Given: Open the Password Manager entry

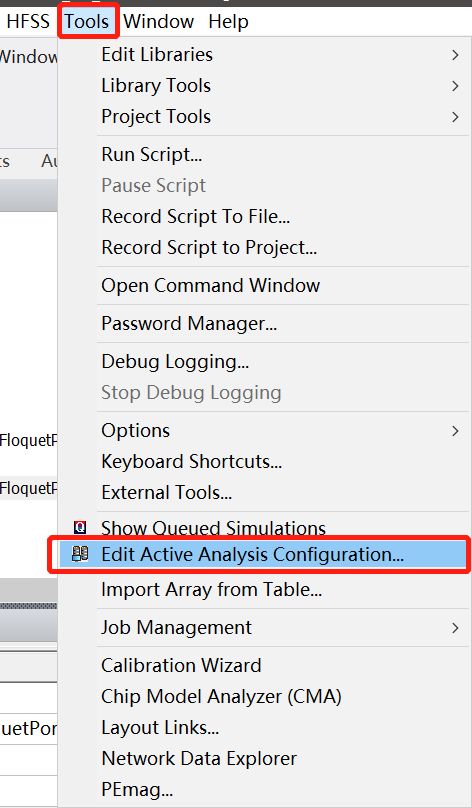Looking at the screenshot, I should pyautogui.click(x=189, y=324).
